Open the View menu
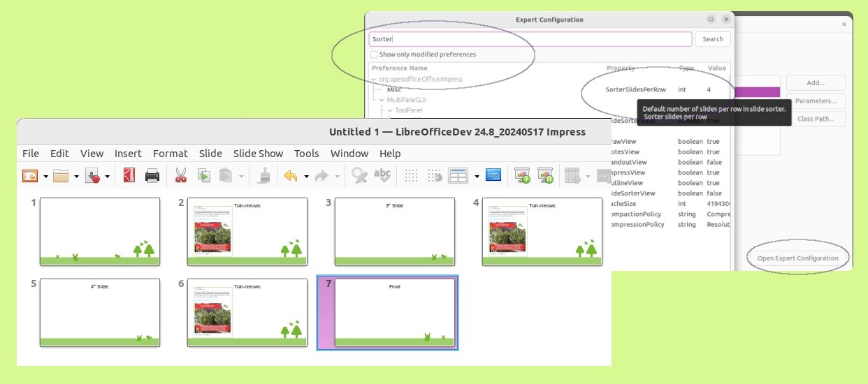Image resolution: width=868 pixels, height=384 pixels. point(92,154)
